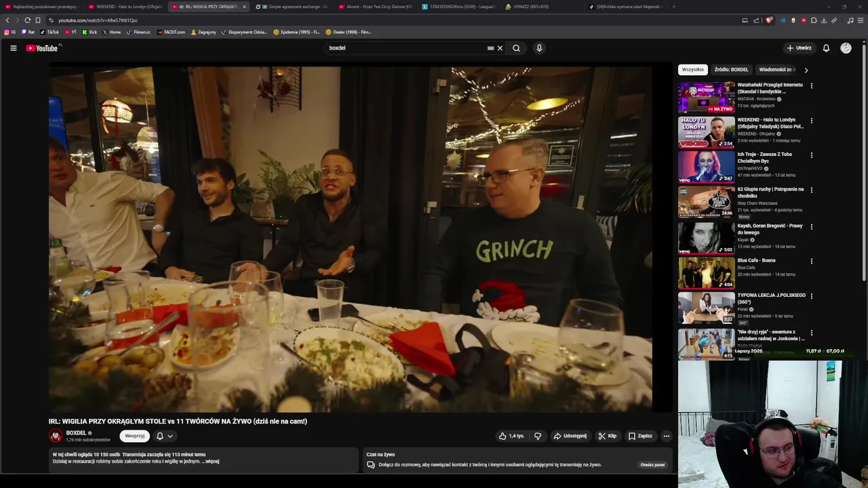Open the BOXDEL channel name link

[76, 433]
